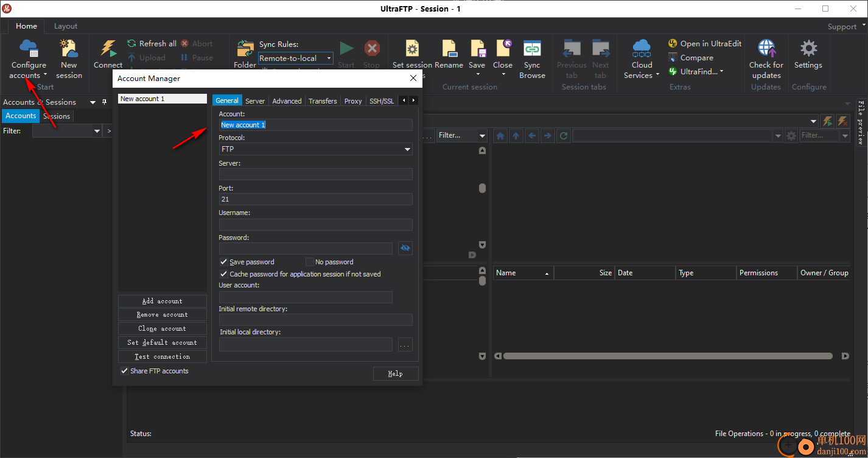Open remote pane gear options
Viewport: 868px width, 458px height.
(791, 136)
